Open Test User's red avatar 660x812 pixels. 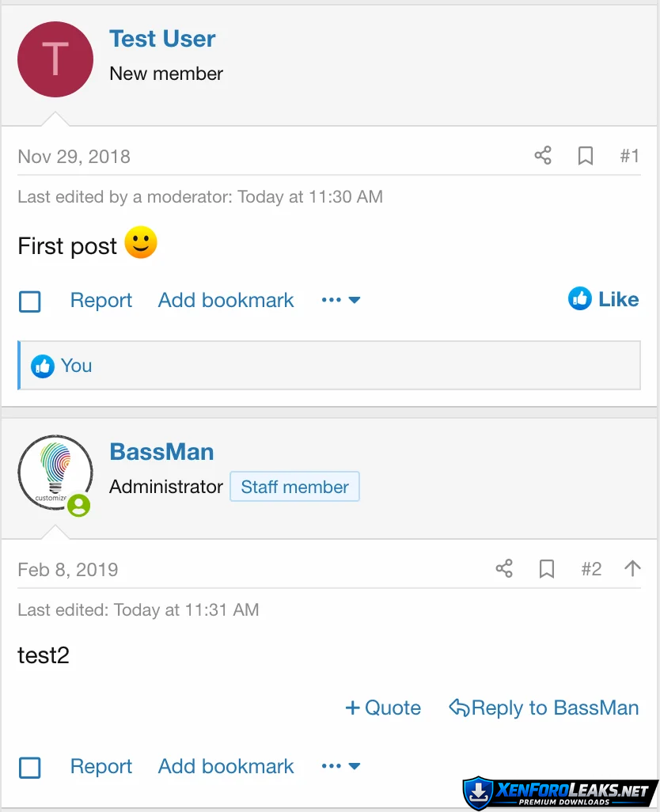click(55, 59)
